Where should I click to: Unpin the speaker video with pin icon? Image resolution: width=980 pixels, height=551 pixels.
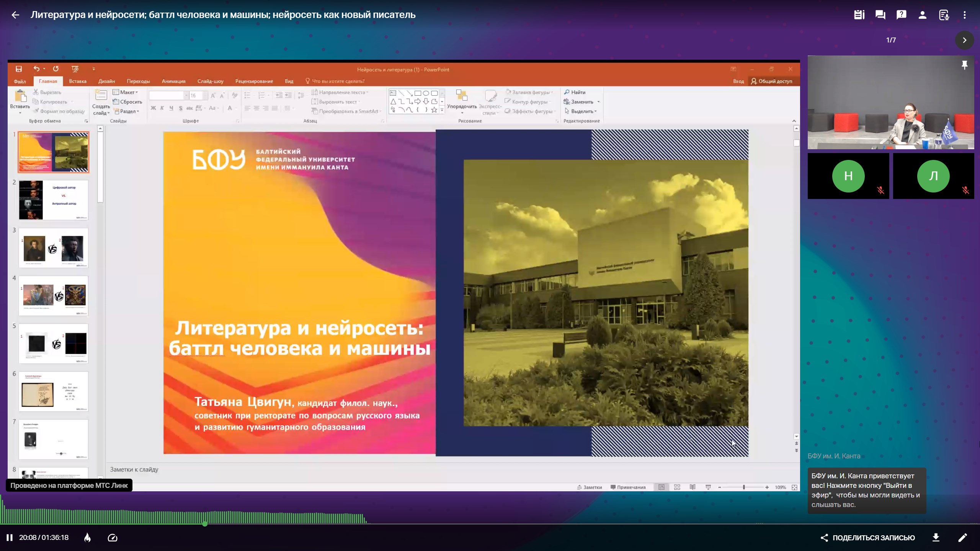[964, 65]
